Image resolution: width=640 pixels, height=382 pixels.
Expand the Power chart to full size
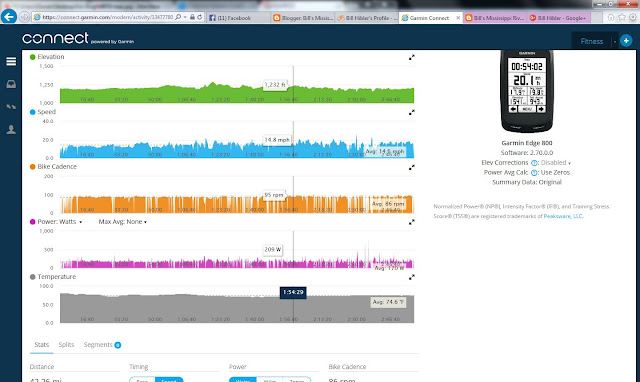[x=411, y=222]
